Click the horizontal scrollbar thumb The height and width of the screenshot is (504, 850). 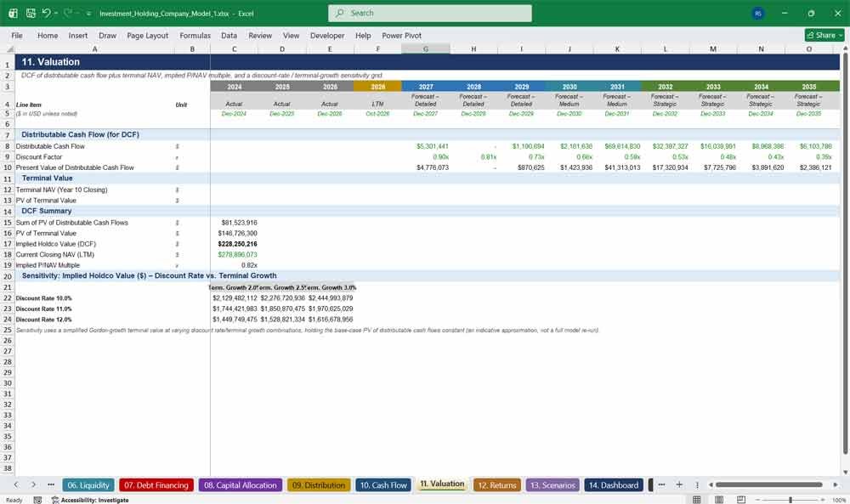[x=768, y=484]
